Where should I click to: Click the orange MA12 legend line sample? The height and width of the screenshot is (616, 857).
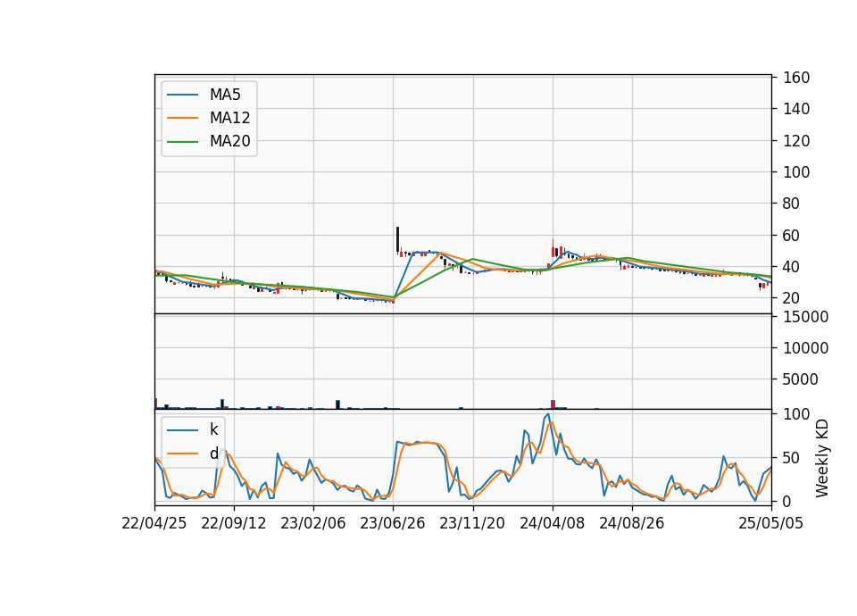(x=182, y=118)
